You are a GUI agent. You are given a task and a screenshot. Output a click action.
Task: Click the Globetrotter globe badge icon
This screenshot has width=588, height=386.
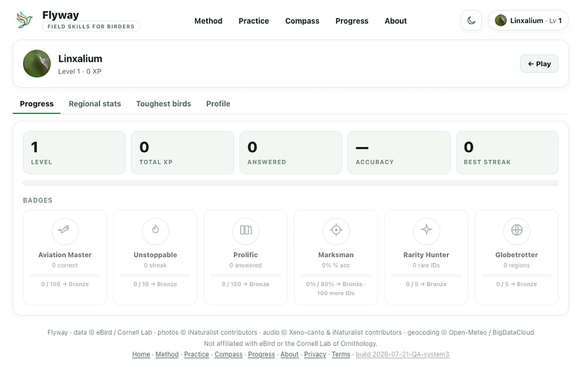coord(517,231)
